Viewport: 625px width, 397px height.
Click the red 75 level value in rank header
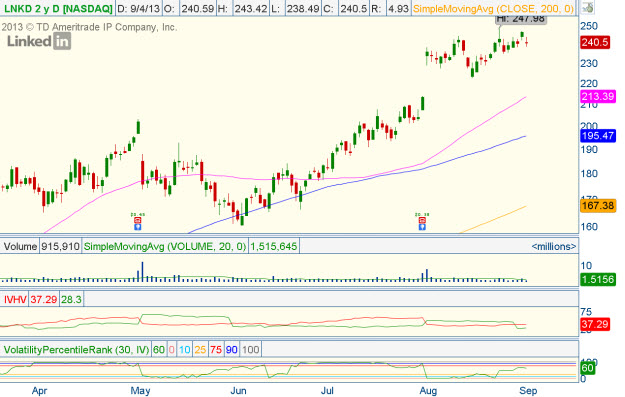[x=216, y=350]
